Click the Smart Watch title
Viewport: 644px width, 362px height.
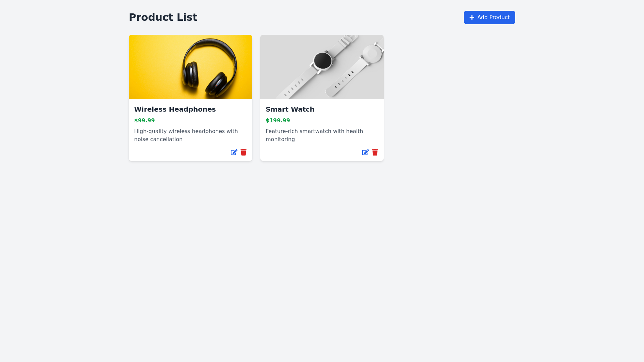click(x=290, y=109)
